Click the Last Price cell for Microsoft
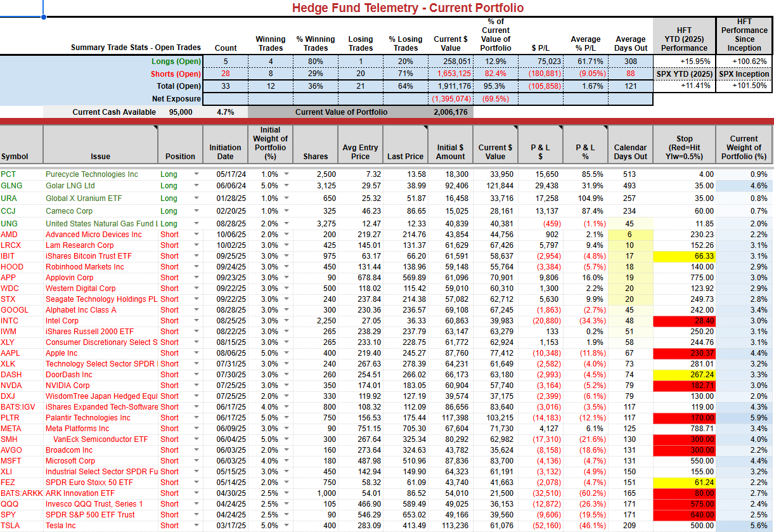 click(406, 461)
